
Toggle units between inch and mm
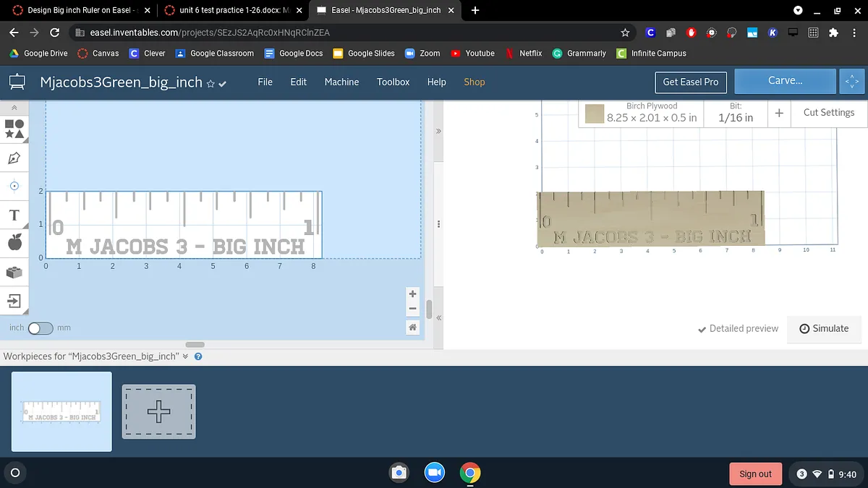coord(41,328)
